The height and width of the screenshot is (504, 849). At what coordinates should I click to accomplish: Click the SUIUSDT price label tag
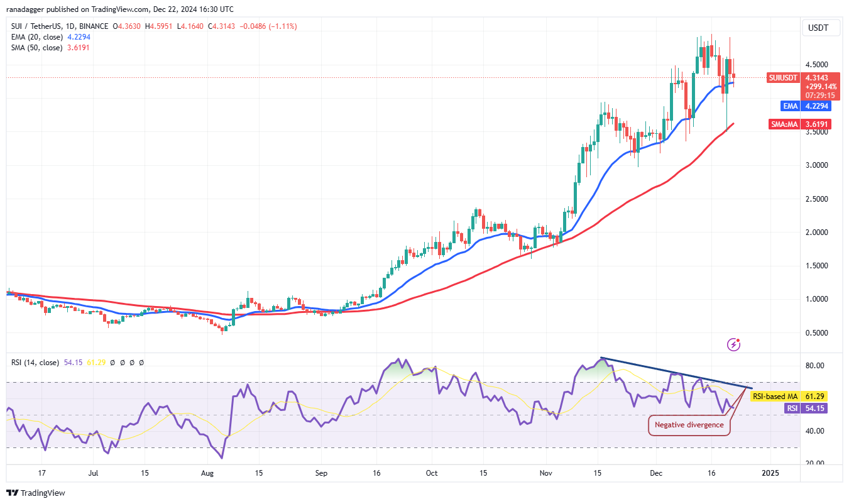point(783,78)
